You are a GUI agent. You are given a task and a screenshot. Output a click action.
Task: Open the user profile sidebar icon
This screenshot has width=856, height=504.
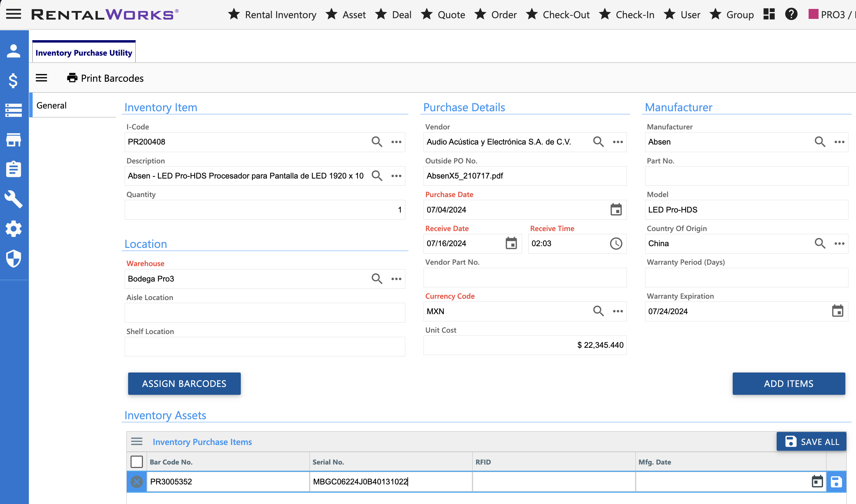point(14,51)
